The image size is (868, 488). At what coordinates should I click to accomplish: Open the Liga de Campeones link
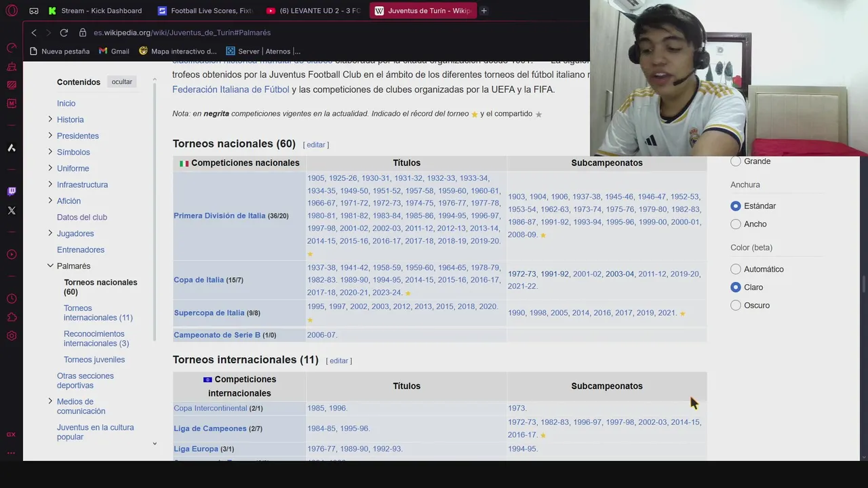[210, 428]
